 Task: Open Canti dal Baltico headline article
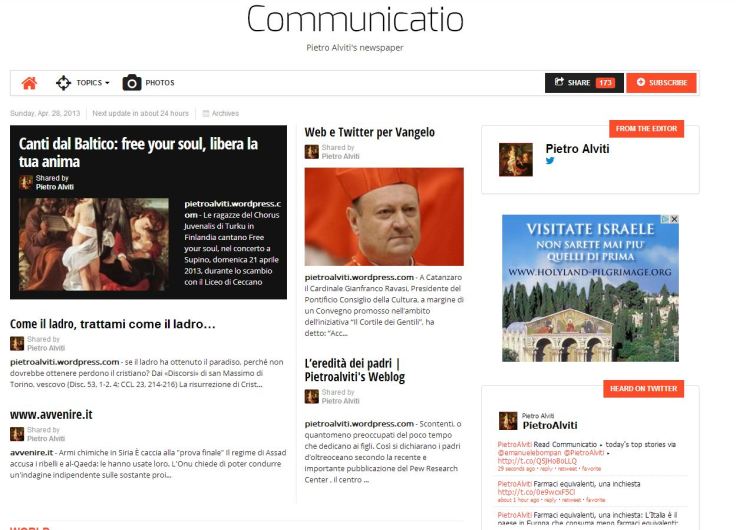pos(138,153)
